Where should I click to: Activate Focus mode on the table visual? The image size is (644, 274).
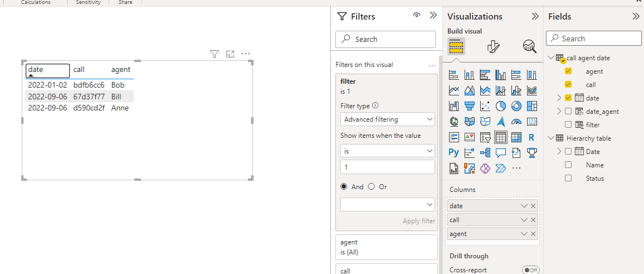(230, 54)
